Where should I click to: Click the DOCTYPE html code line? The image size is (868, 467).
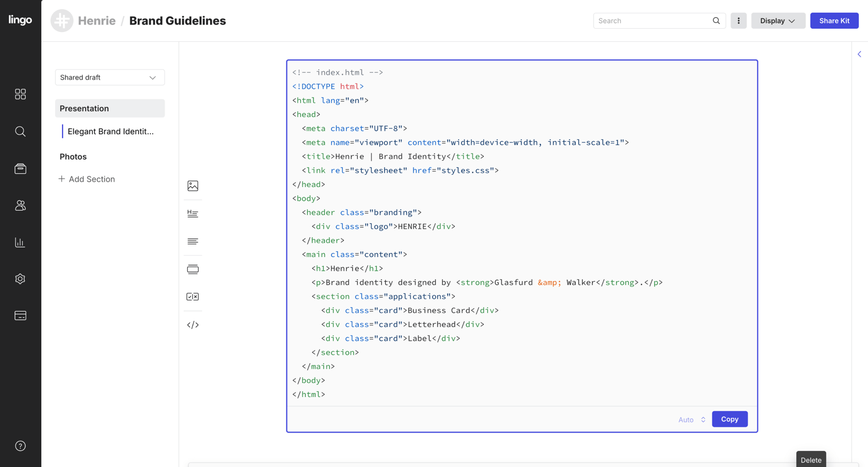(x=328, y=87)
